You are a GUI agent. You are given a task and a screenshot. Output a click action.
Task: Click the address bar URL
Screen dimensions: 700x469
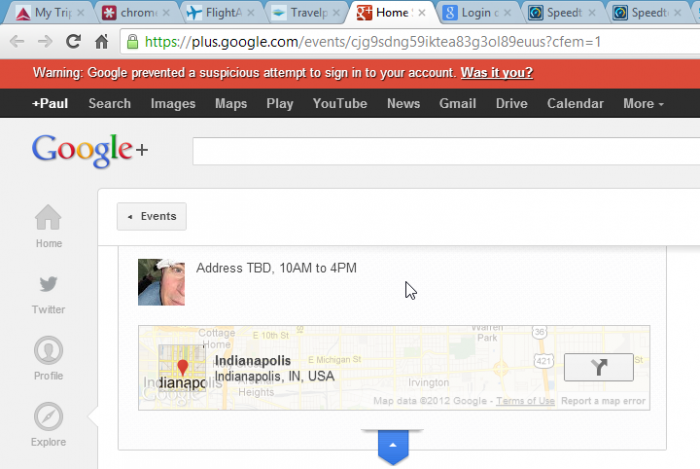(373, 42)
